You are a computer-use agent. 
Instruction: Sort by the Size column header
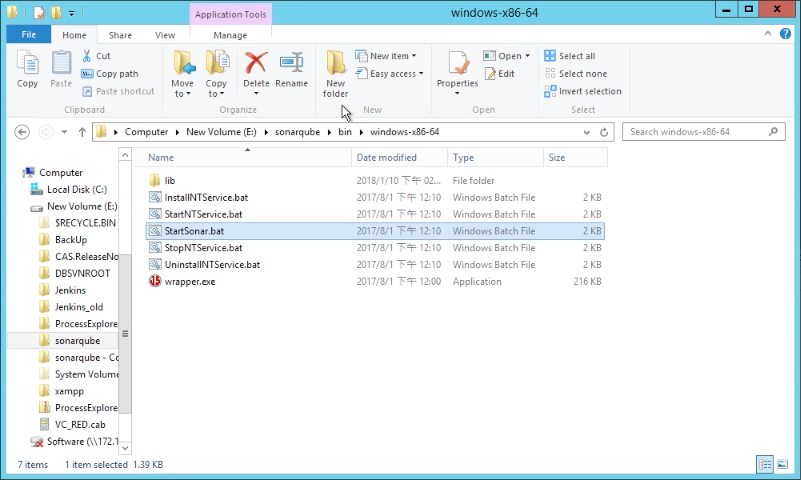coord(575,157)
